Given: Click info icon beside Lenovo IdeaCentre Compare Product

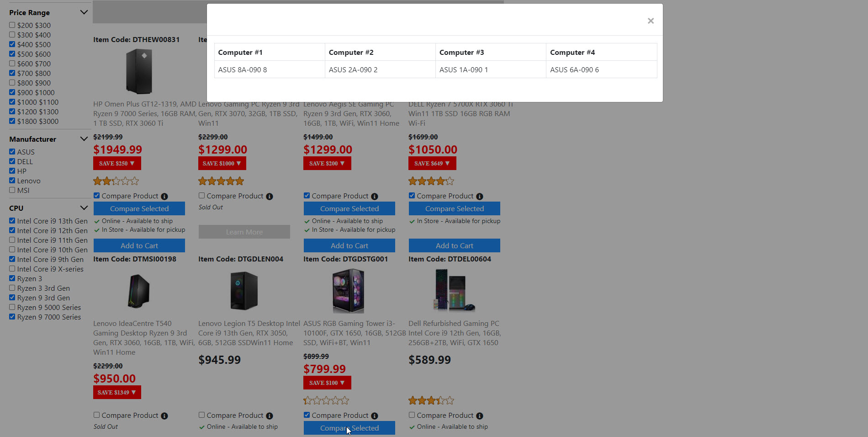Looking at the screenshot, I should coord(164,416).
